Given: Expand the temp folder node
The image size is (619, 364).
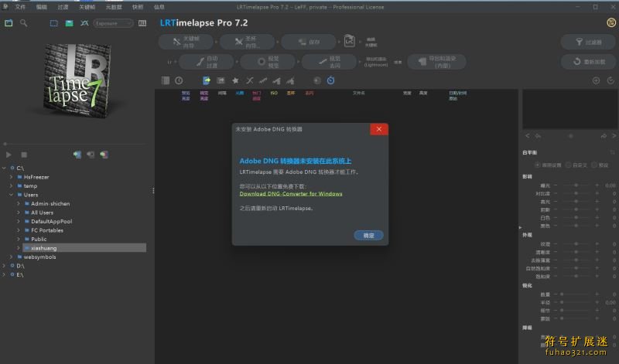Looking at the screenshot, I should (x=11, y=185).
